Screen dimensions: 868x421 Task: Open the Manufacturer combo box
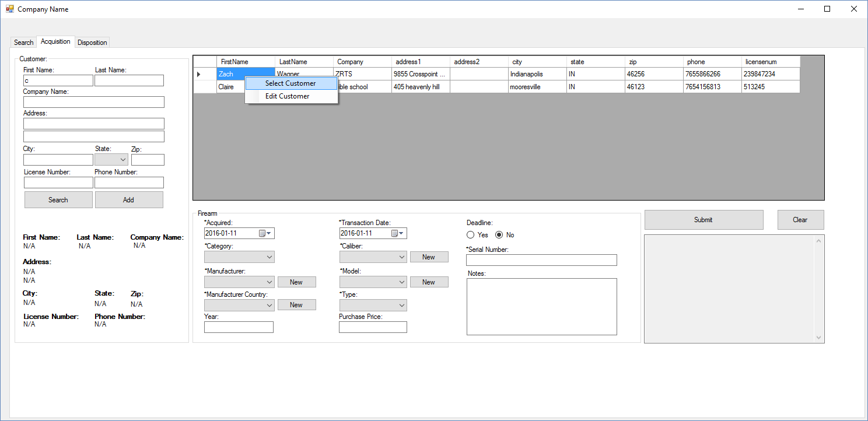(239, 282)
